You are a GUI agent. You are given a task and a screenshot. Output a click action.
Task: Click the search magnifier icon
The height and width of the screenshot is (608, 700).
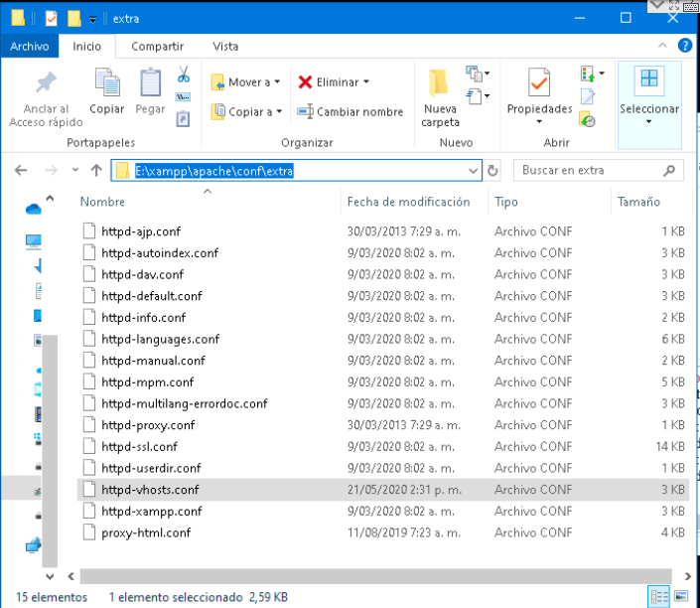(x=669, y=170)
